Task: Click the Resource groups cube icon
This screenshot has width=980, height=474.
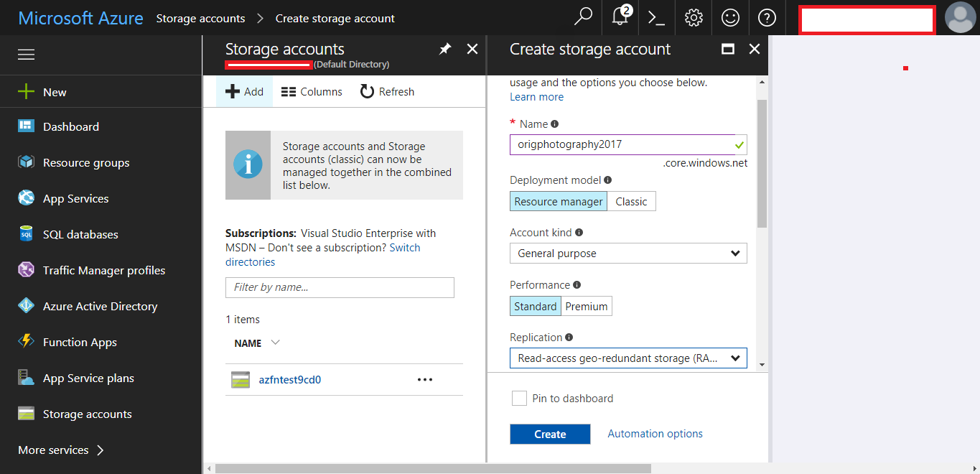Action: coord(26,162)
